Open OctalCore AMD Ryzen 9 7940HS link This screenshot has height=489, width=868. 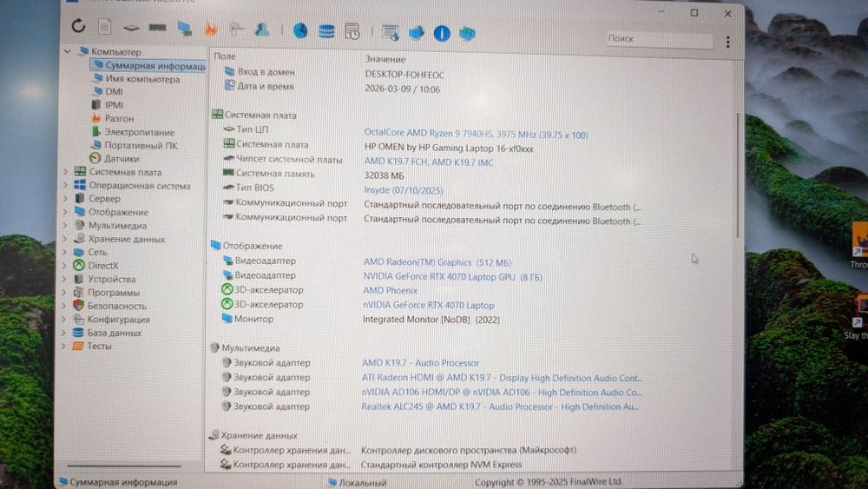coord(476,134)
